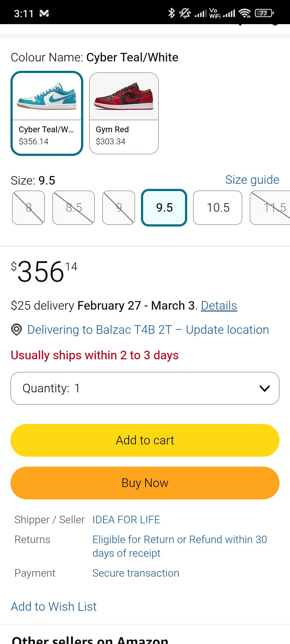Image resolution: width=290 pixels, height=644 pixels.
Task: Select the Cyber Teal/White colour swatch
Action: coord(47,113)
